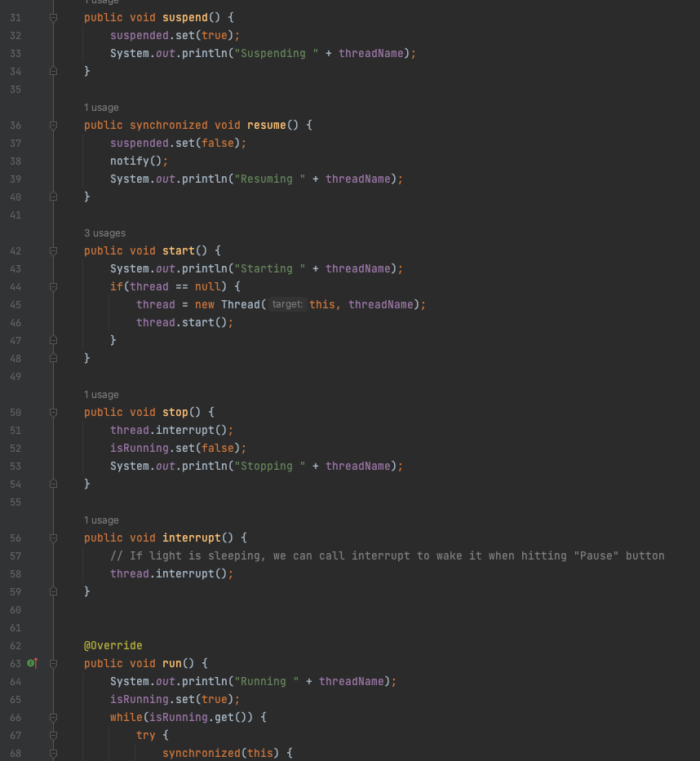The height and width of the screenshot is (761, 700).
Task: Collapse the stop() method at line 50
Action: (53, 413)
